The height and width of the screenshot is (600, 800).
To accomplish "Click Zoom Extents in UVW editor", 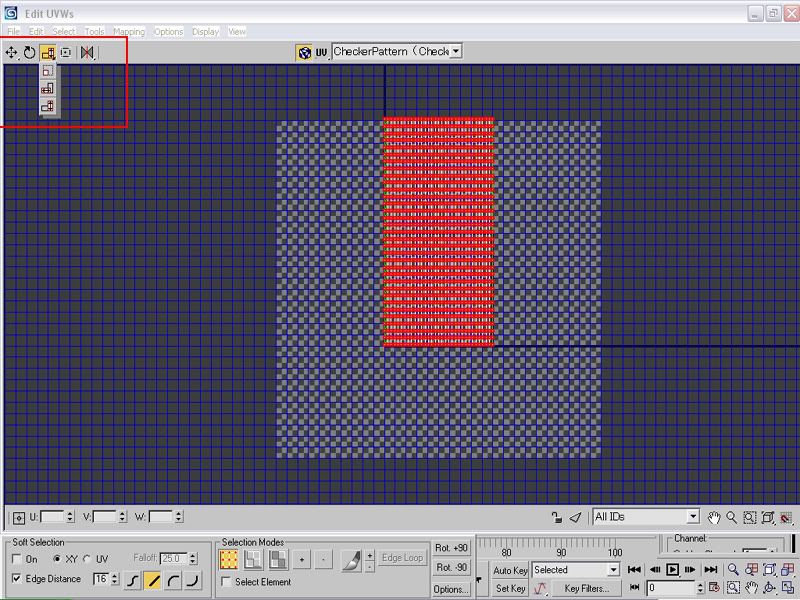I will coord(768,518).
